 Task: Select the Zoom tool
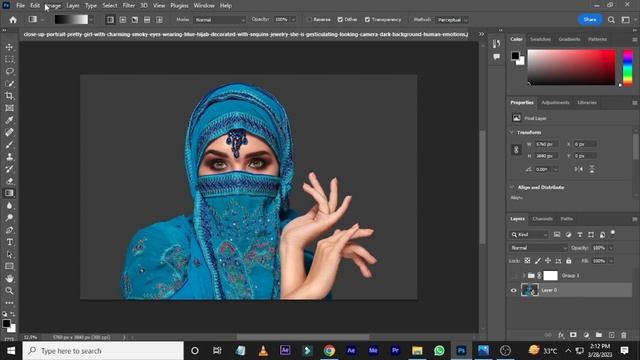(x=9, y=291)
